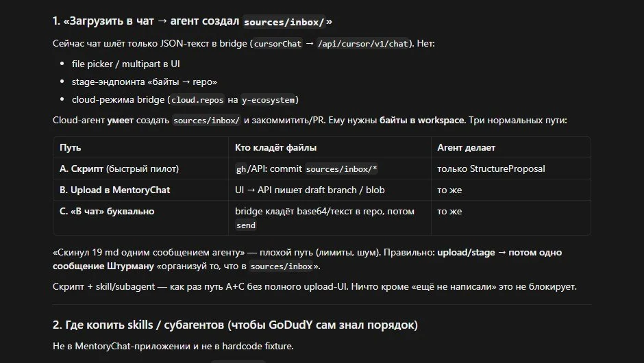Image resolution: width=644 pixels, height=363 pixels.
Task: Select table row A. Скрипт
Action: click(x=322, y=168)
